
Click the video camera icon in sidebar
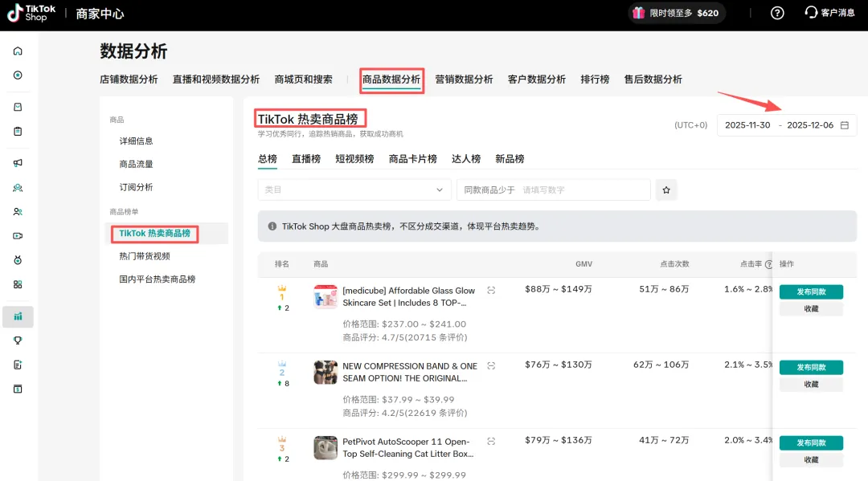(x=18, y=236)
